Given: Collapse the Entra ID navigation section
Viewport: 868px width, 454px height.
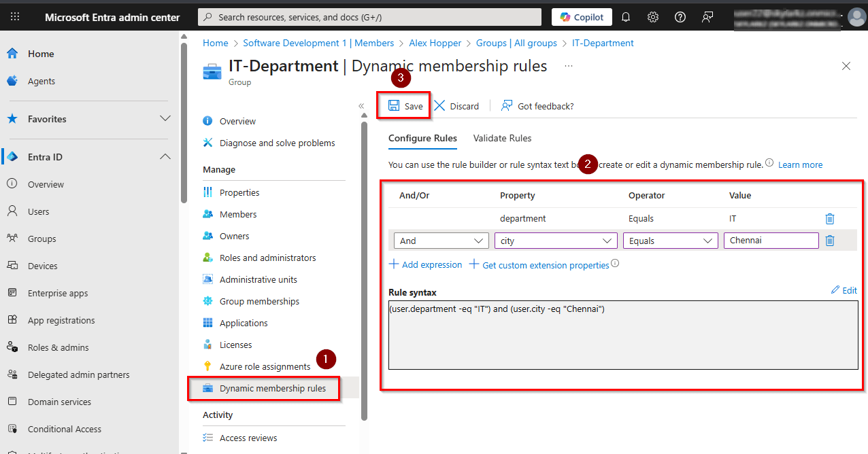Looking at the screenshot, I should tap(165, 156).
